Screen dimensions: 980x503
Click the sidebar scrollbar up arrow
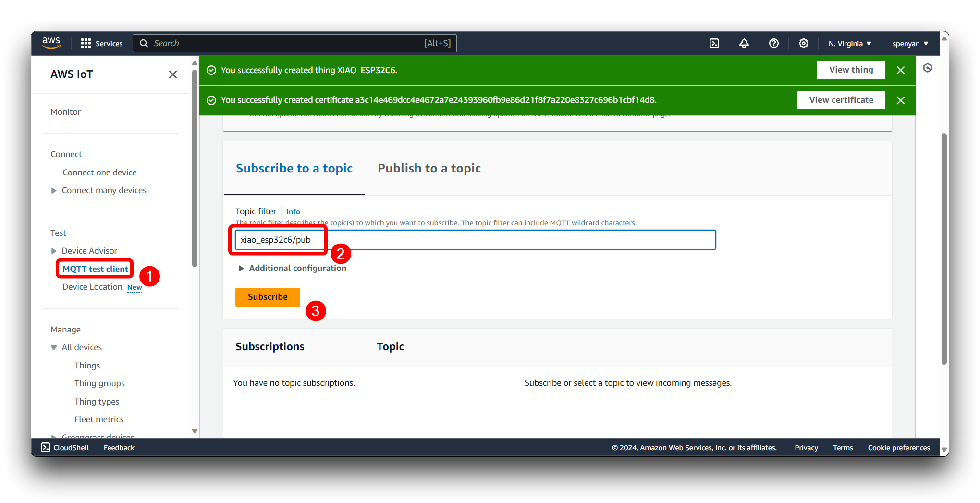tap(195, 63)
